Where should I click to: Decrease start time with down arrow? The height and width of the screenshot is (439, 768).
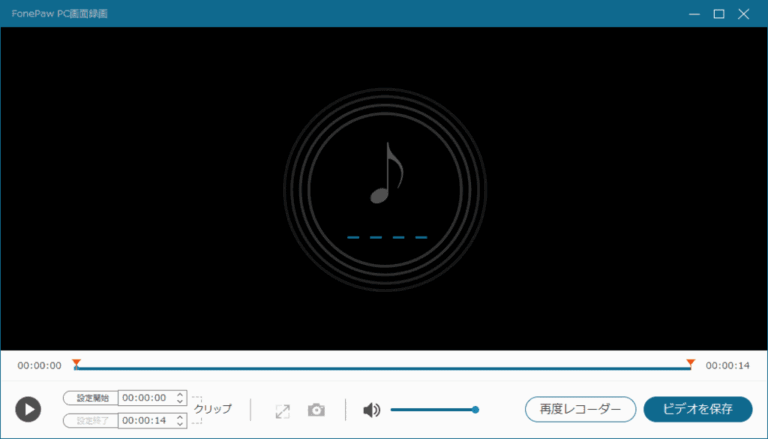(180, 402)
